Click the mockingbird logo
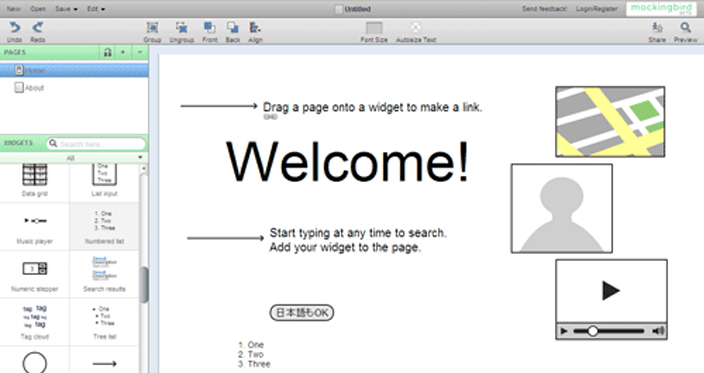Viewport: 704px width, 373px height. point(661,9)
